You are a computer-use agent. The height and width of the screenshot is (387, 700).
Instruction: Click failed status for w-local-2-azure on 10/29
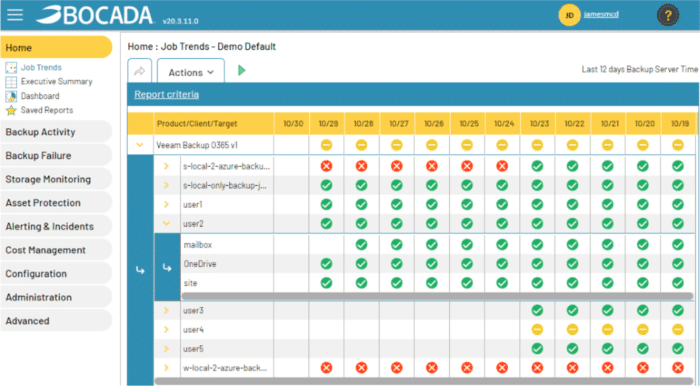pyautogui.click(x=326, y=368)
